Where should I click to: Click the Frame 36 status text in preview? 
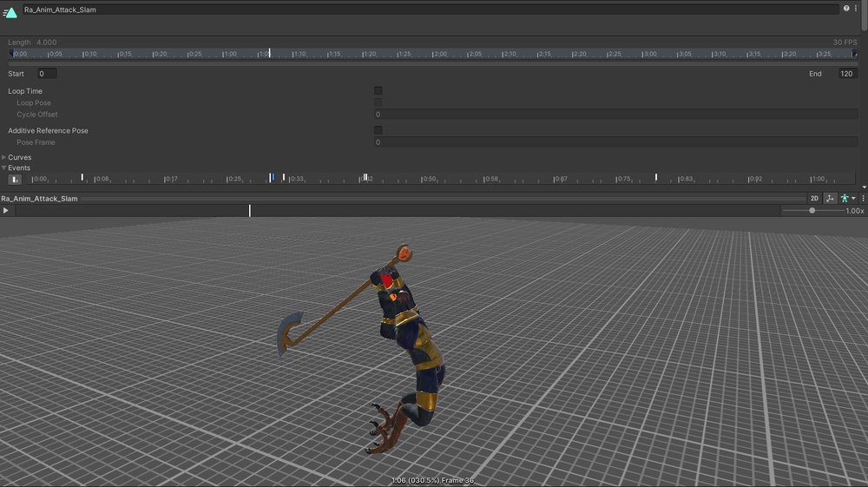[457, 480]
